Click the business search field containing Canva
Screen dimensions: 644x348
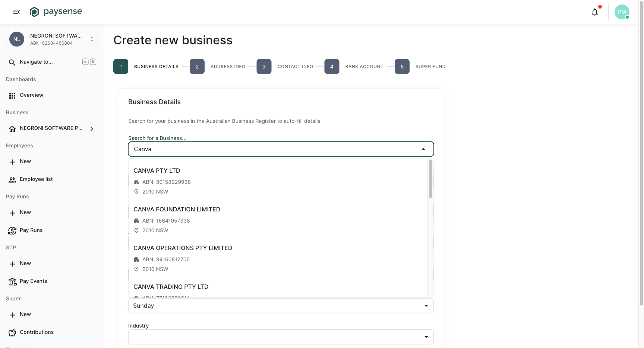[281, 149]
